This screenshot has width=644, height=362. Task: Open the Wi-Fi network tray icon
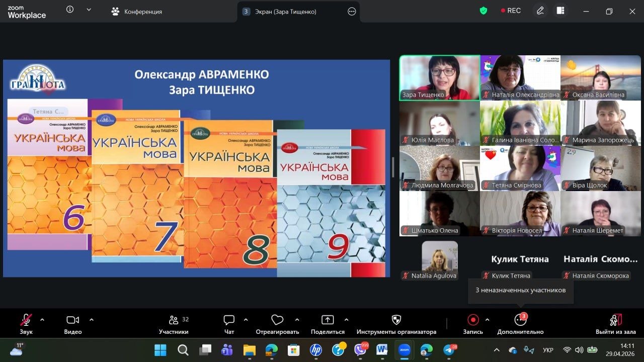point(567,350)
